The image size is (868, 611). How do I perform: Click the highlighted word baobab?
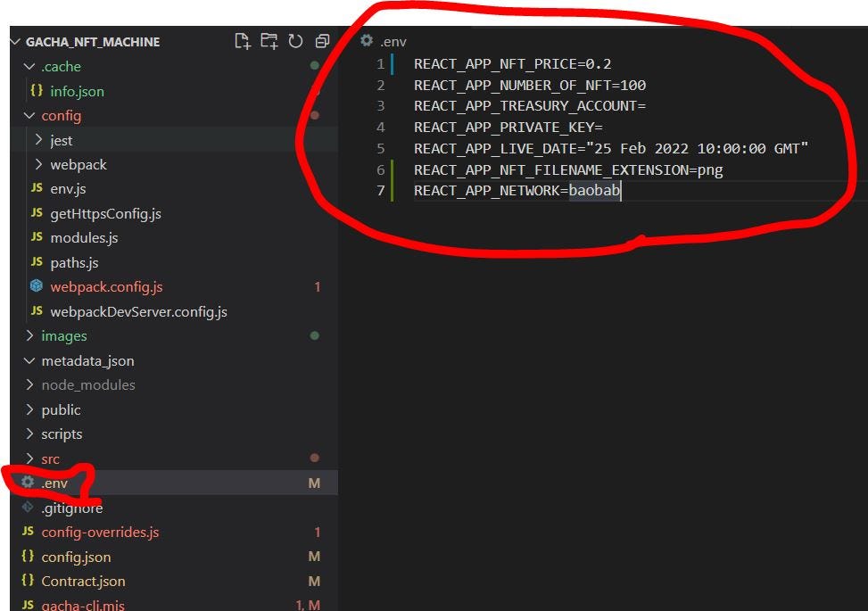(x=594, y=190)
